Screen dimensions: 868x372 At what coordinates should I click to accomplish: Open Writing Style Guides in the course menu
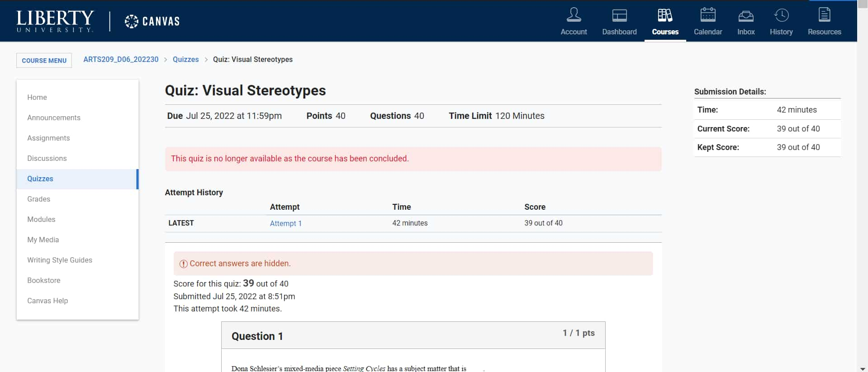[x=60, y=260]
